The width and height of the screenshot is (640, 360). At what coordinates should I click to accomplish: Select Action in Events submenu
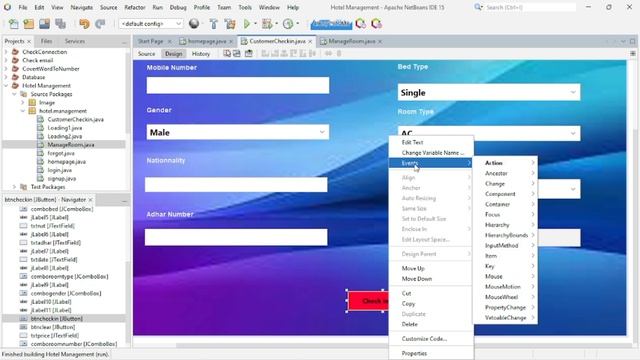pos(505,163)
